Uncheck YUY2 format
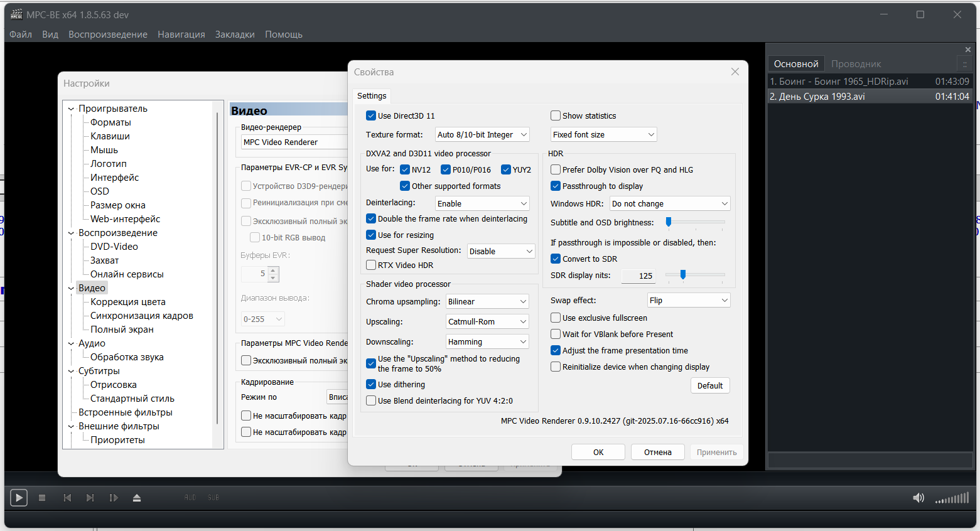This screenshot has width=980, height=531. [x=506, y=169]
